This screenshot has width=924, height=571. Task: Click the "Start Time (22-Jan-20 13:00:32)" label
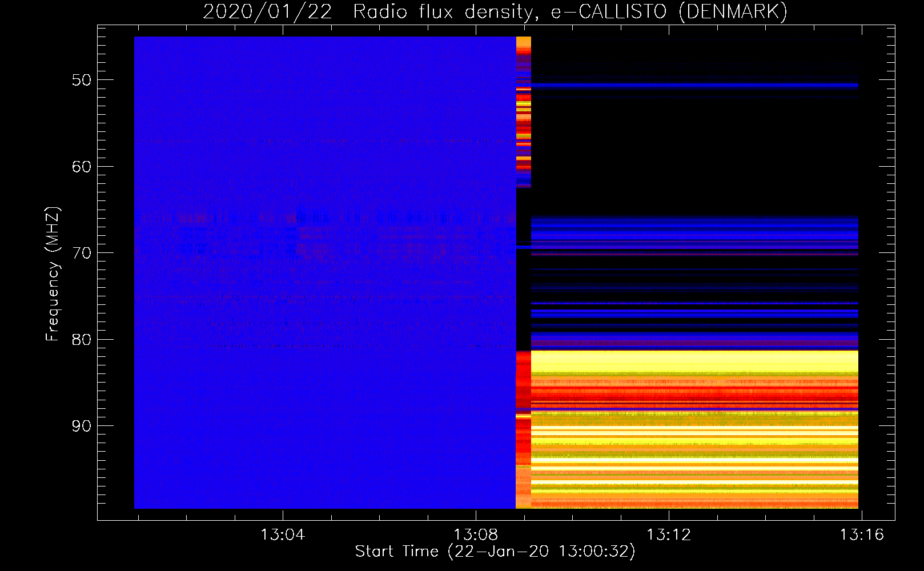coord(495,552)
